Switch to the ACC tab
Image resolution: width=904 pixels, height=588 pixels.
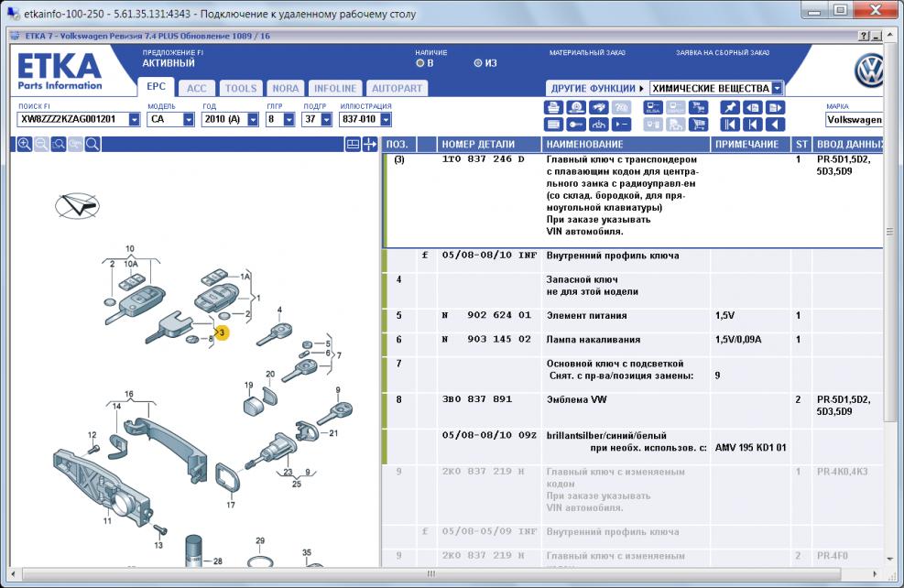(x=197, y=88)
